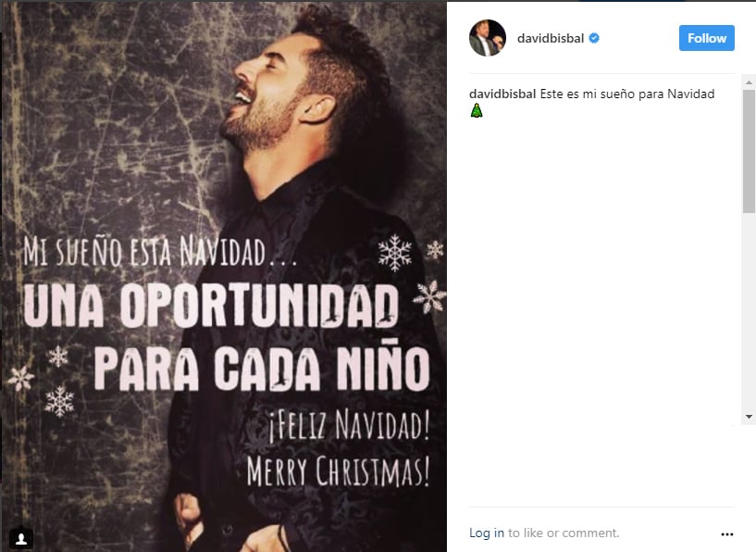756x552 pixels.
Task: Click the scrollbar up arrow
Action: point(749,82)
